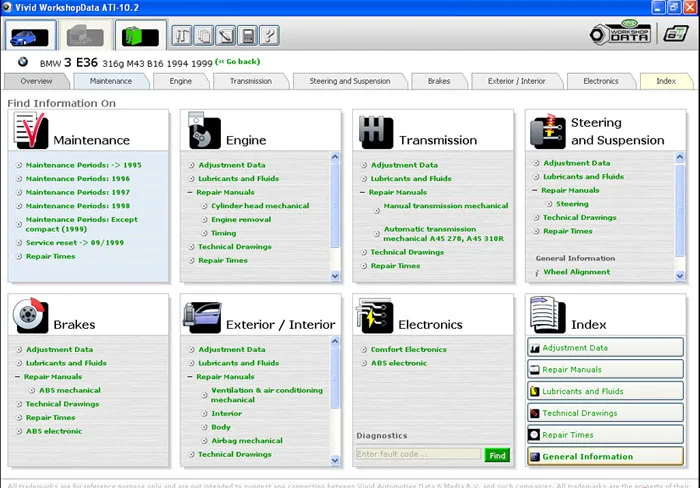The height and width of the screenshot is (488, 700).
Task: Collapse Repair Manuals in Exterior / Interior panel
Action: pos(190,377)
